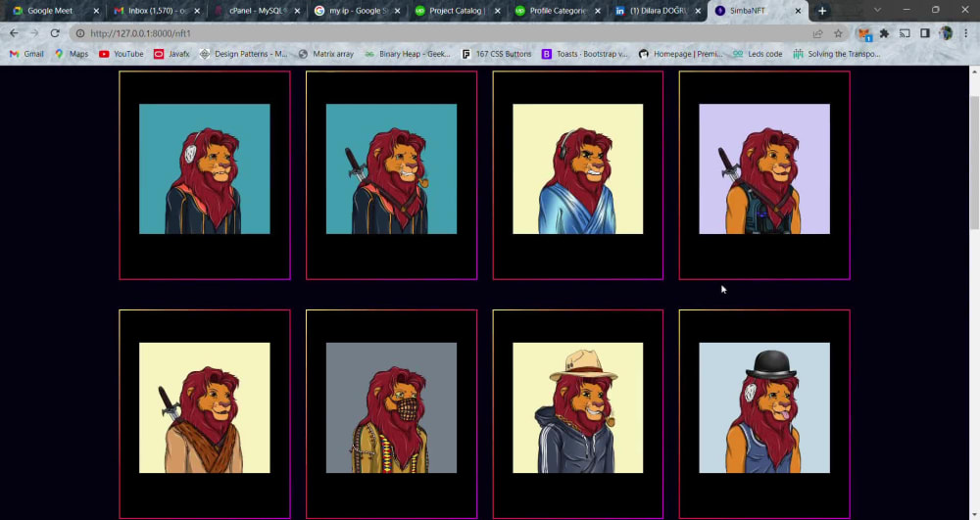Go back to the previous page

tap(14, 33)
